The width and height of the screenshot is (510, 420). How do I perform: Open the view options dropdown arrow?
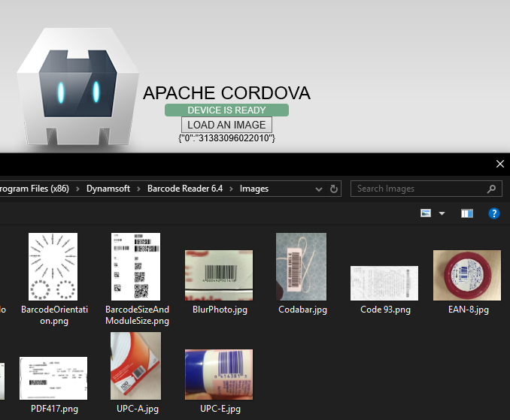pos(442,213)
